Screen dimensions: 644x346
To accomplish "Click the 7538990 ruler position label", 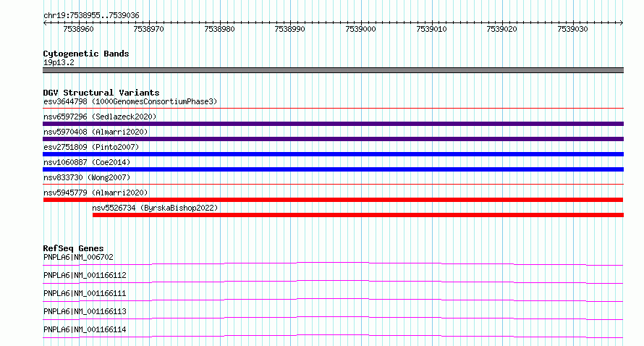I will click(x=290, y=29).
